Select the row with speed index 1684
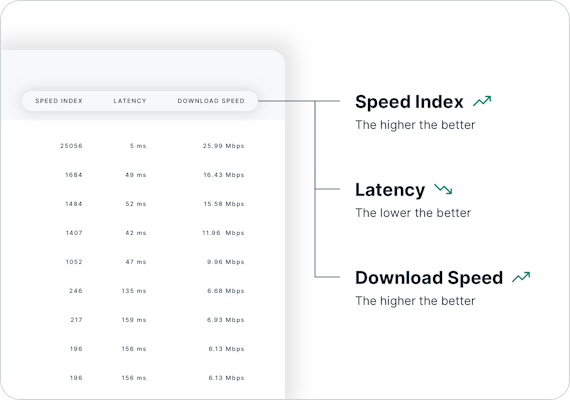This screenshot has height=400, width=570. click(x=142, y=175)
